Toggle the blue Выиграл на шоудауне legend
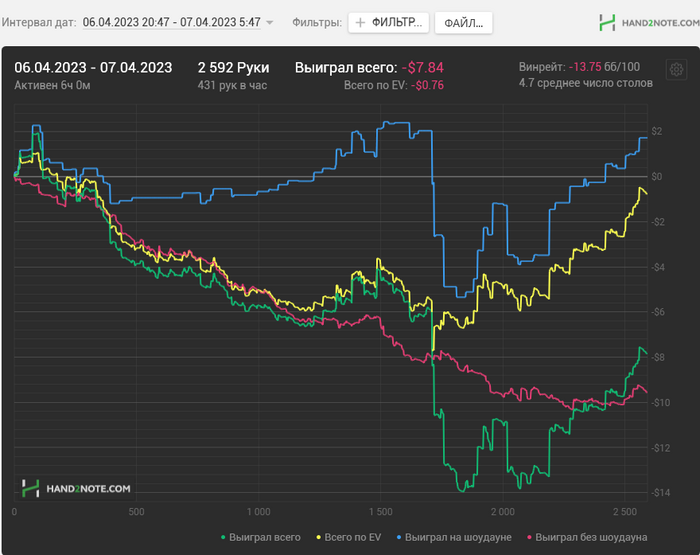This screenshot has width=700, height=555. tap(454, 537)
